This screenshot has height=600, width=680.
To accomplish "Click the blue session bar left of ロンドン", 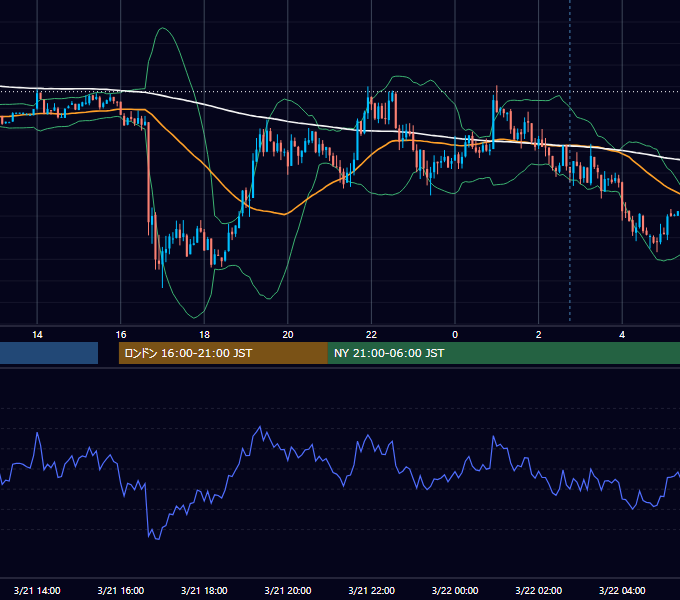I will click(x=49, y=353).
